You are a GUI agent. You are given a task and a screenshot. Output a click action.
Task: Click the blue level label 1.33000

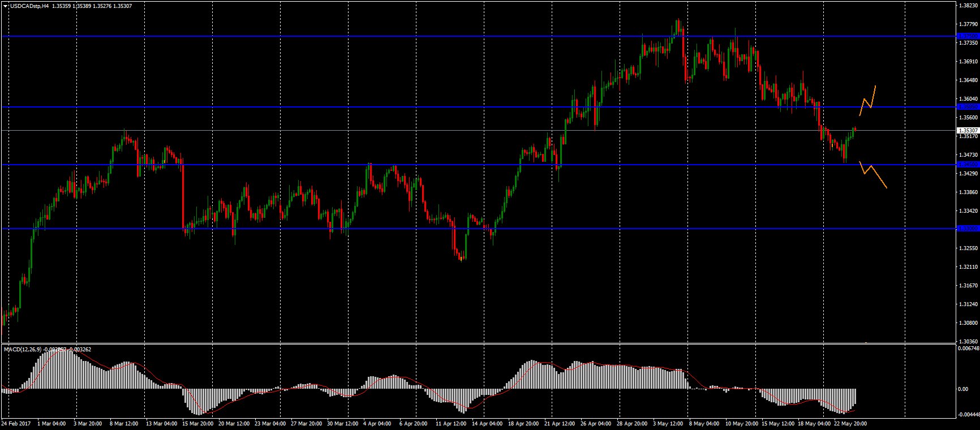click(x=968, y=229)
